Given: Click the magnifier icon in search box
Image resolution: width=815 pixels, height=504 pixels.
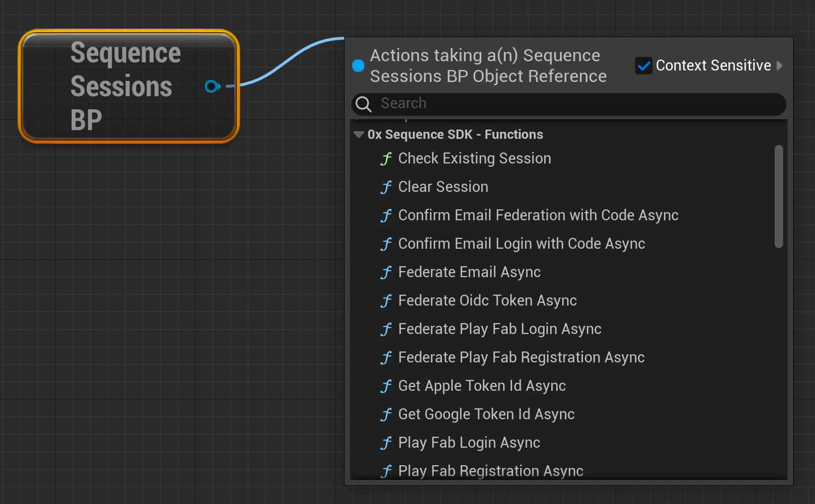Looking at the screenshot, I should point(364,103).
